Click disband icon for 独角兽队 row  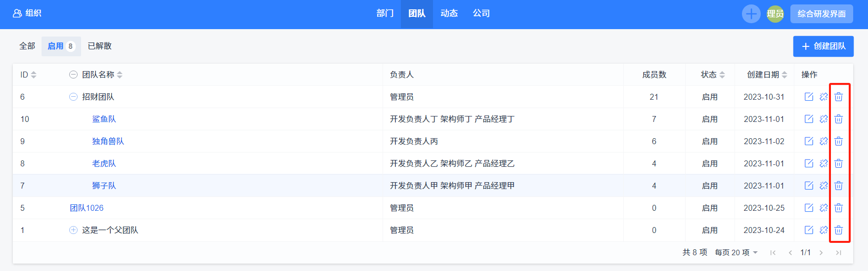click(x=824, y=141)
